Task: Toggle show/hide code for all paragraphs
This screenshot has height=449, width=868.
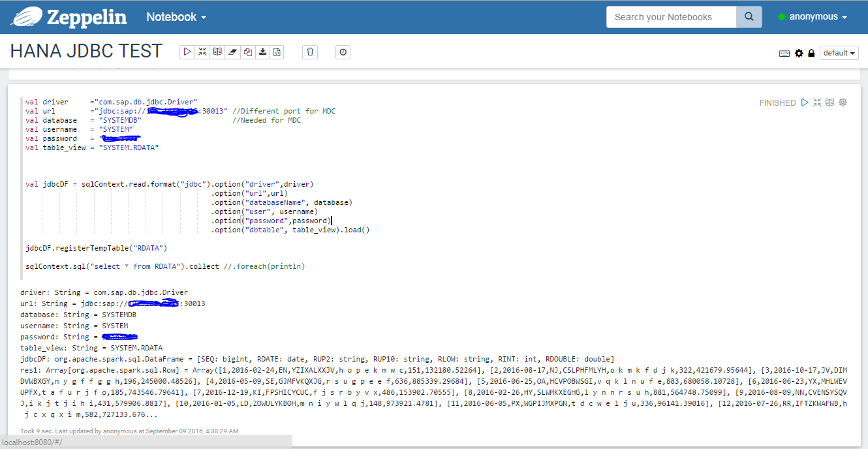Action: click(202, 52)
